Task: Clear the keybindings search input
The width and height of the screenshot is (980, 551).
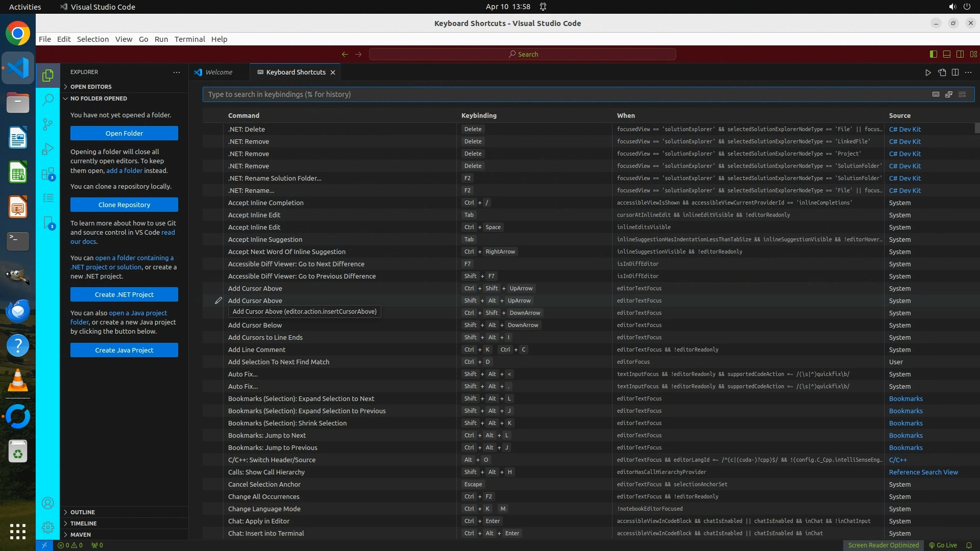Action: pos(962,94)
